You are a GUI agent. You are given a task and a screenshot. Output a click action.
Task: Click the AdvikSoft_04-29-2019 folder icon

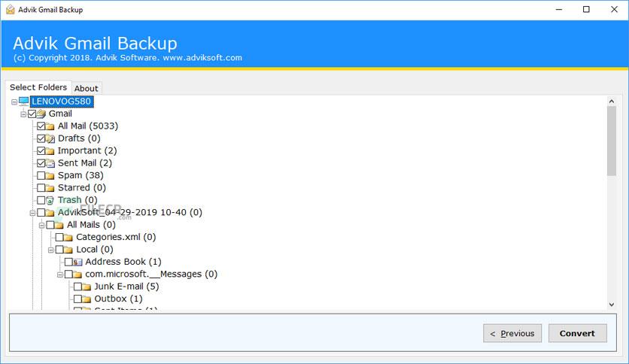(x=50, y=213)
